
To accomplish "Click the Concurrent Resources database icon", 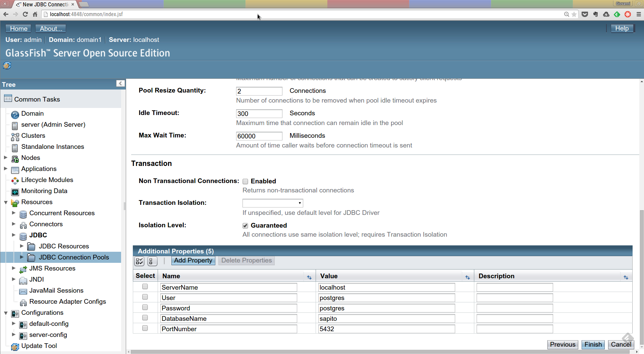I will [23, 214].
